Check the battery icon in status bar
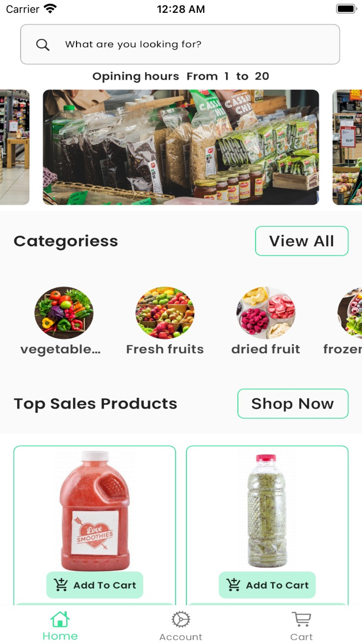The width and height of the screenshot is (362, 644). [347, 9]
